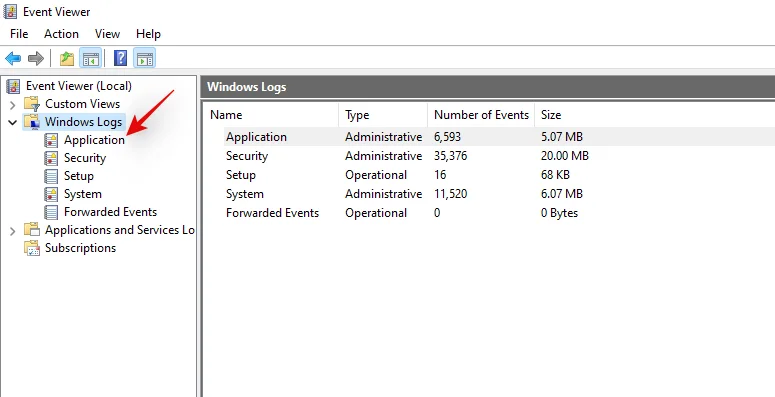Open the File menu
This screenshot has width=775, height=397.
[19, 34]
